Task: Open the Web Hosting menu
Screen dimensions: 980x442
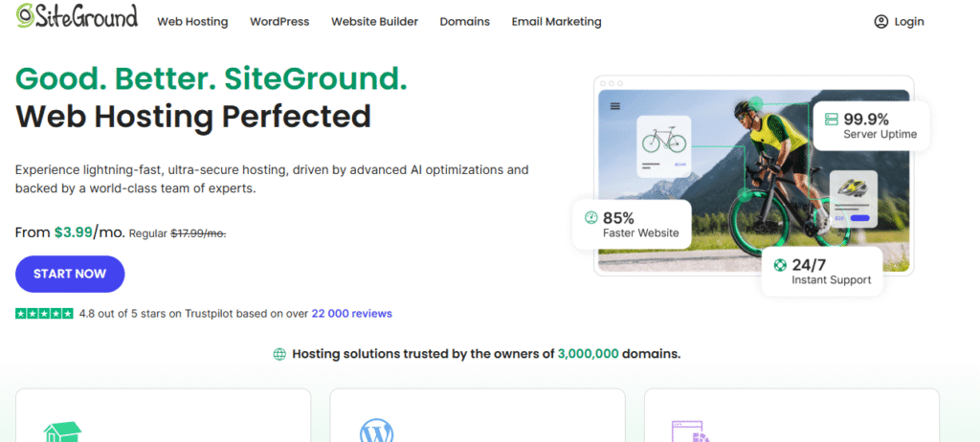Action: point(192,22)
